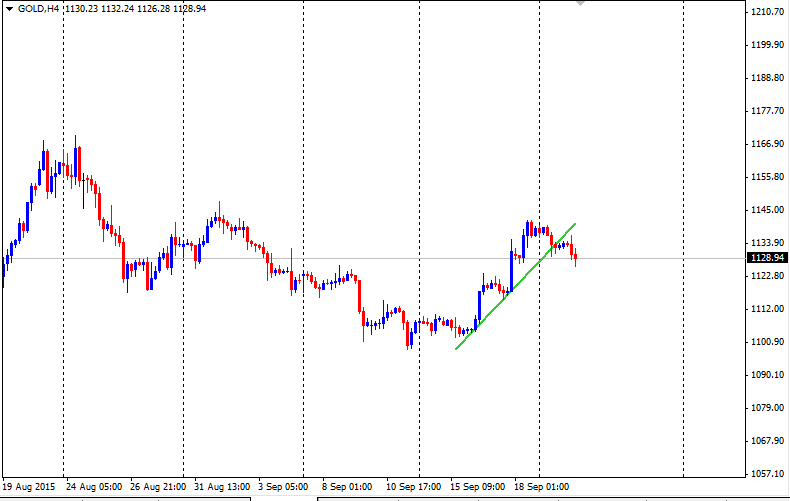Click the triangle before GOLD,H4 title
The image size is (790, 501).
(9, 9)
